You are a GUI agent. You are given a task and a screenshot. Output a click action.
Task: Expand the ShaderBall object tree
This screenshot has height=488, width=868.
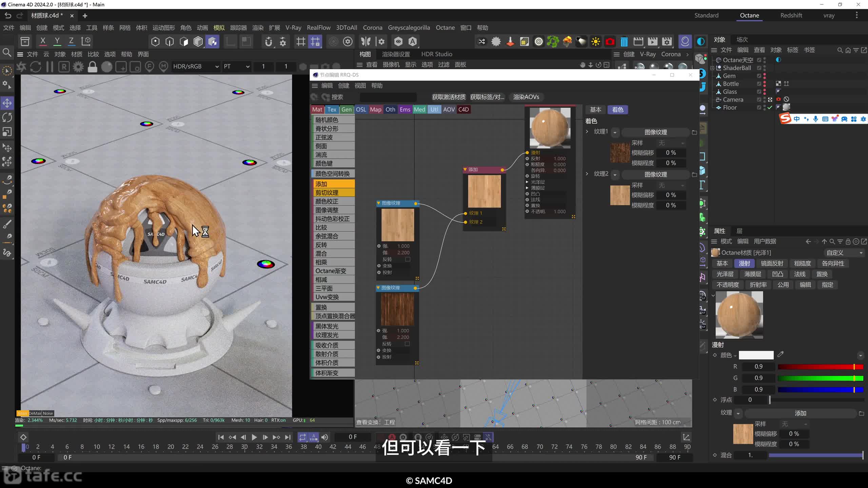(713, 68)
